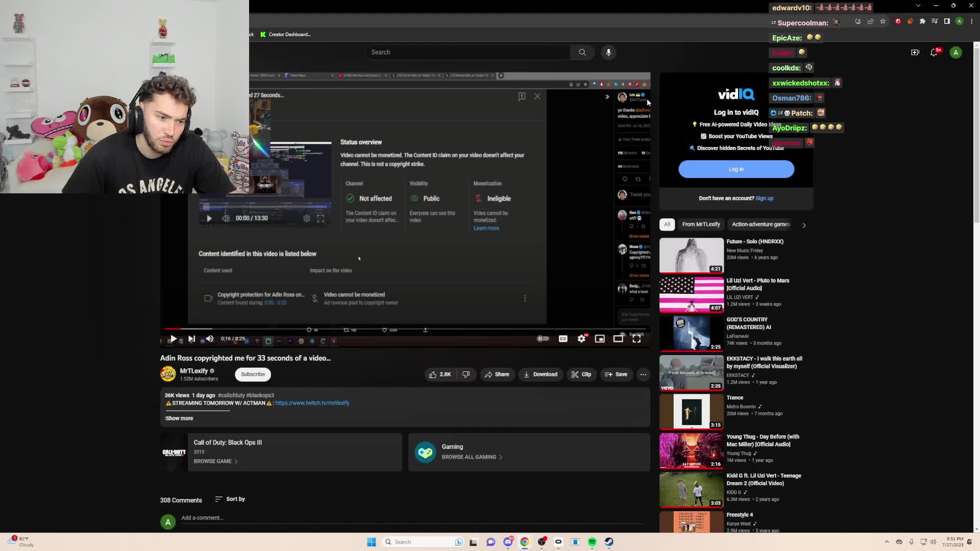Subscribe to the MrTLexify channel
This screenshot has width=980, height=551.
(x=253, y=374)
